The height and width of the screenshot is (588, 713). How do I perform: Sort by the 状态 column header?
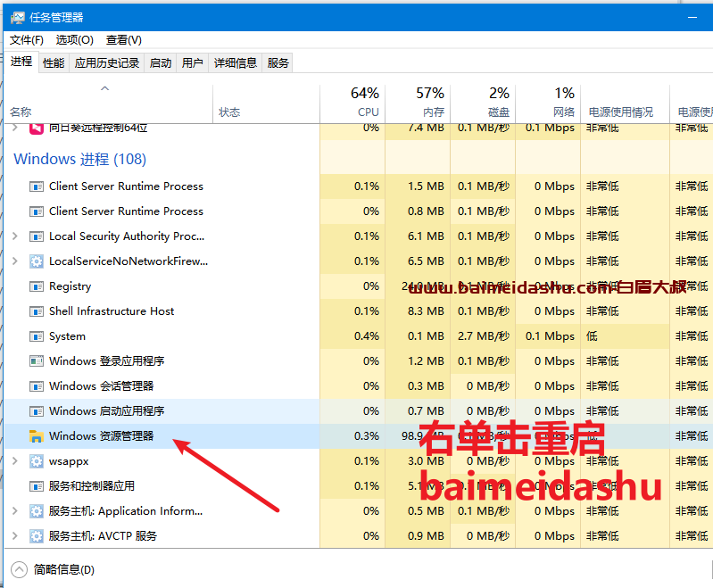point(267,104)
